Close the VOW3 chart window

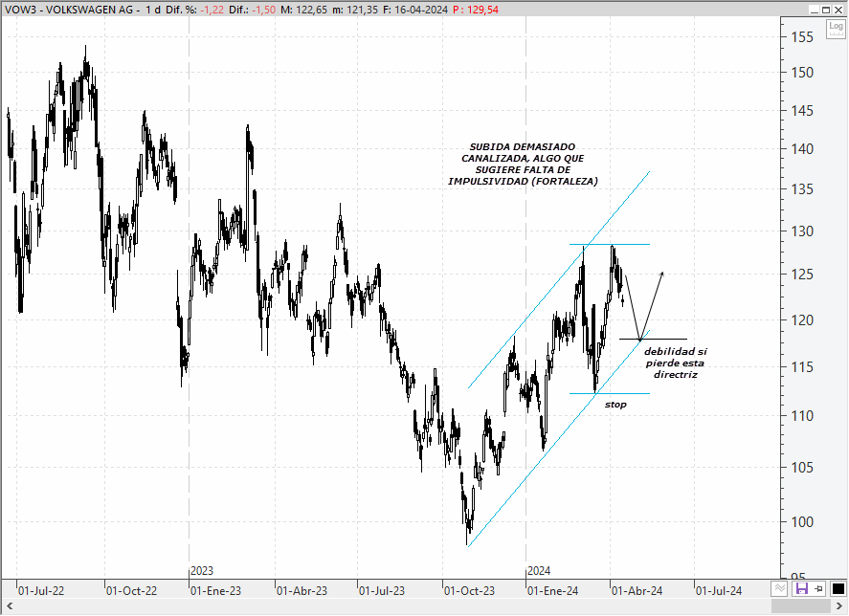tap(838, 10)
